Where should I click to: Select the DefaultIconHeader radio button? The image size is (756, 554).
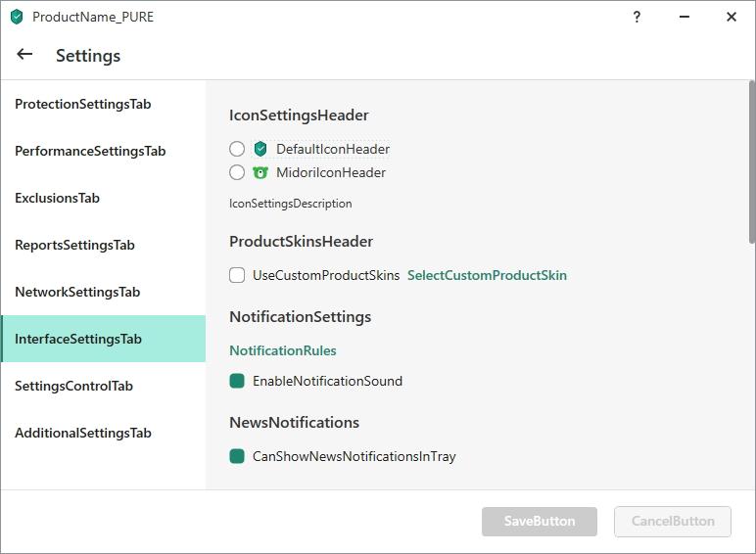tap(237, 149)
